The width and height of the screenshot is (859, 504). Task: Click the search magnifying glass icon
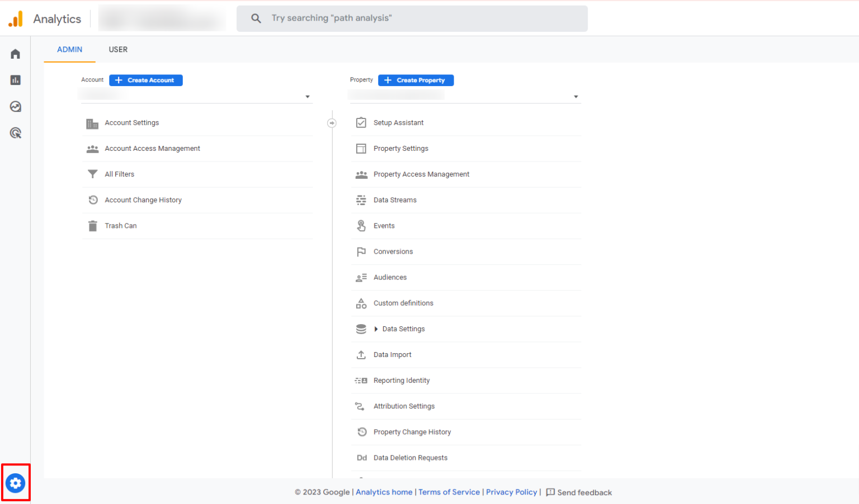click(256, 18)
